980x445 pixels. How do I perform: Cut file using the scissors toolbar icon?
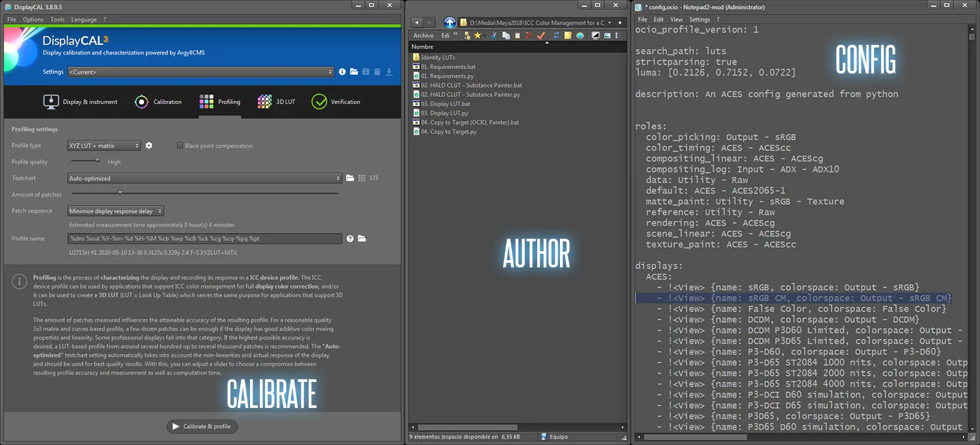point(494,35)
